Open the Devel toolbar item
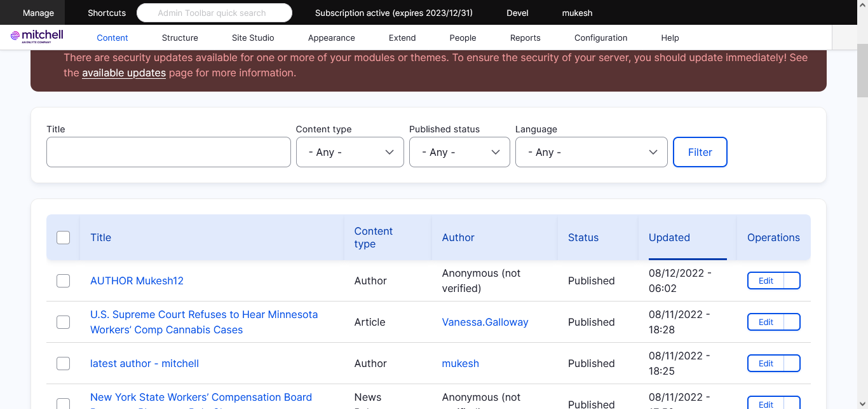The width and height of the screenshot is (868, 409). (517, 13)
